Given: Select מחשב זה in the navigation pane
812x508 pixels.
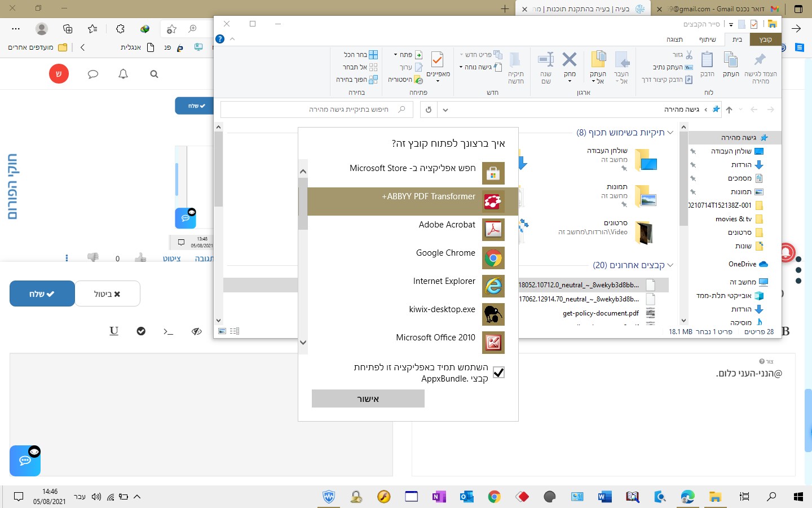Looking at the screenshot, I should click(x=748, y=282).
